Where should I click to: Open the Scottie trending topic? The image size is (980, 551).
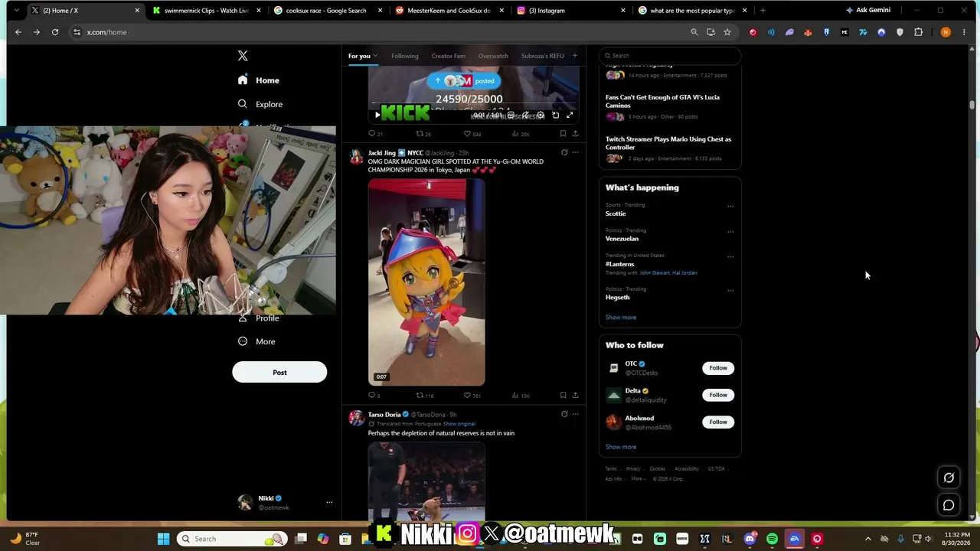pos(616,214)
